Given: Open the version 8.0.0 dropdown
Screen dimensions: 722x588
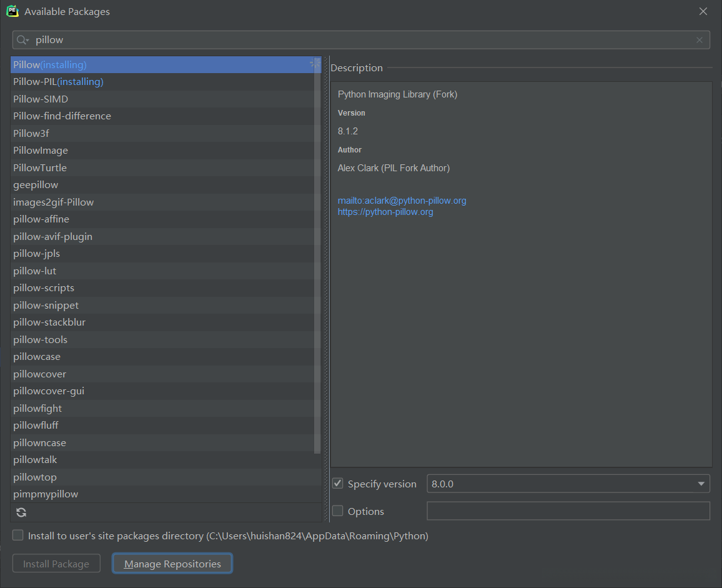Looking at the screenshot, I should [x=701, y=484].
